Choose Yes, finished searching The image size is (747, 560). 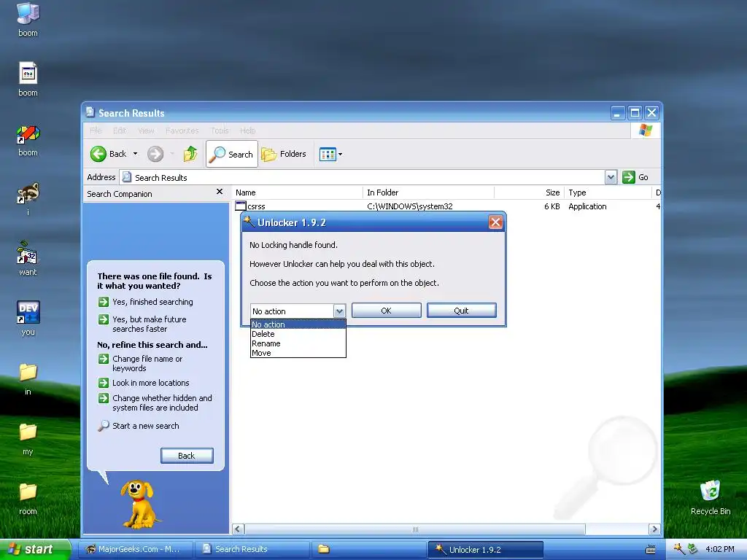(152, 302)
